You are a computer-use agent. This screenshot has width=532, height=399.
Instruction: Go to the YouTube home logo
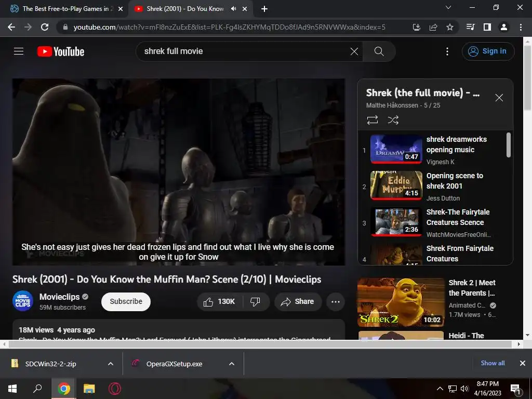[x=61, y=51]
